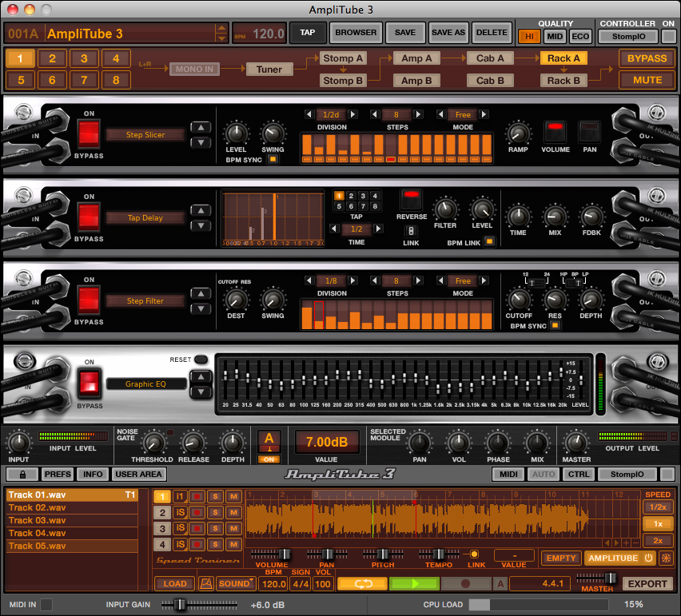The width and height of the screenshot is (681, 616).
Task: Click the waveform left arrow
Action: pos(607,543)
